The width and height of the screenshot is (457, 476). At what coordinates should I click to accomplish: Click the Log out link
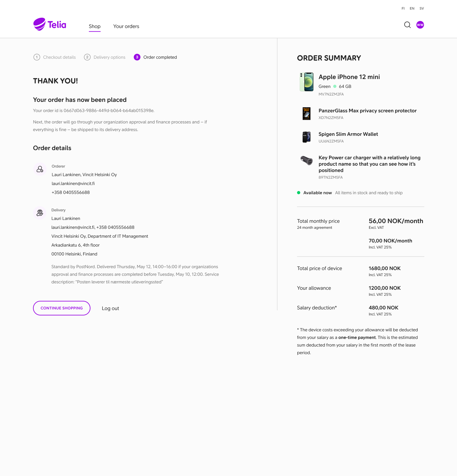pyautogui.click(x=110, y=308)
